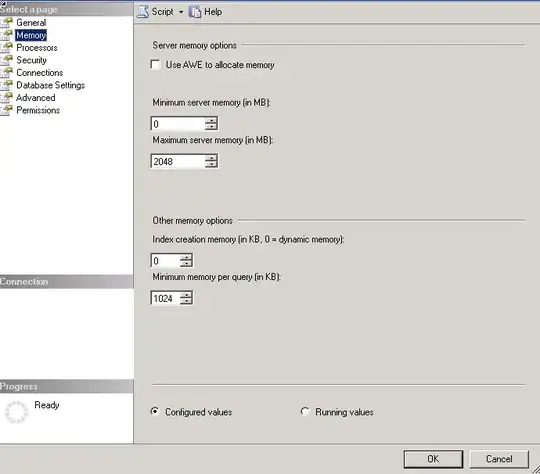Increase Minimum memory per query value
540x474 pixels.
(186, 295)
